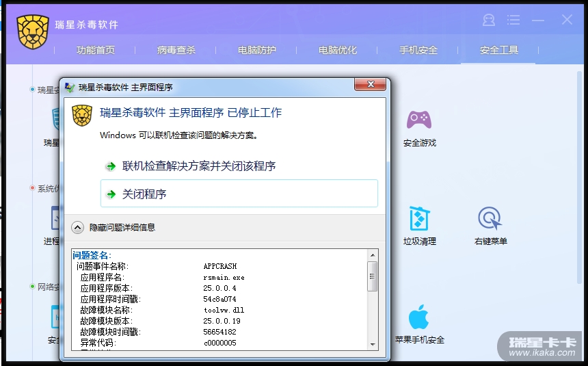Click the rsmain.exe value text
The width and height of the screenshot is (588, 366).
point(224,278)
